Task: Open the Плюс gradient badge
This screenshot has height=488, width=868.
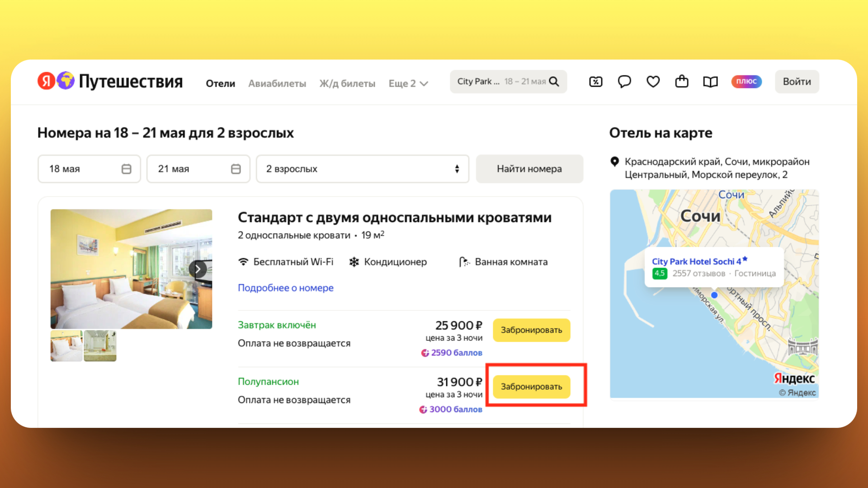Action: [x=746, y=81]
